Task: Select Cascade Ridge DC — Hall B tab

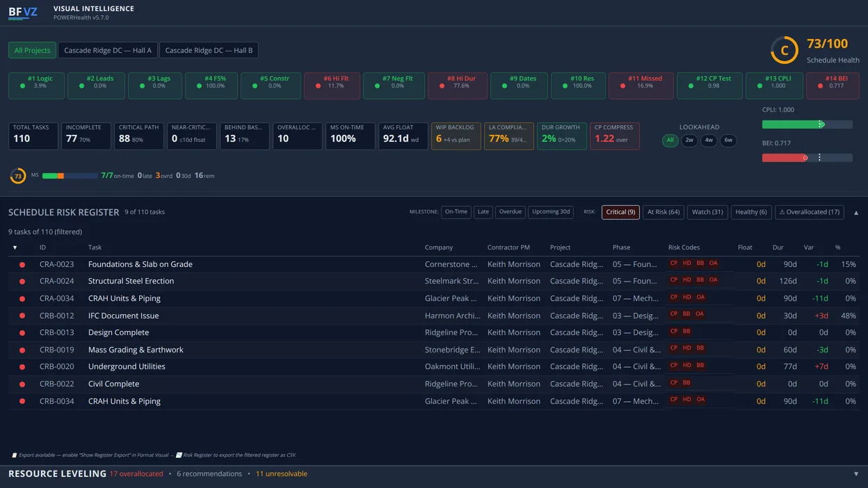Action: tap(209, 50)
